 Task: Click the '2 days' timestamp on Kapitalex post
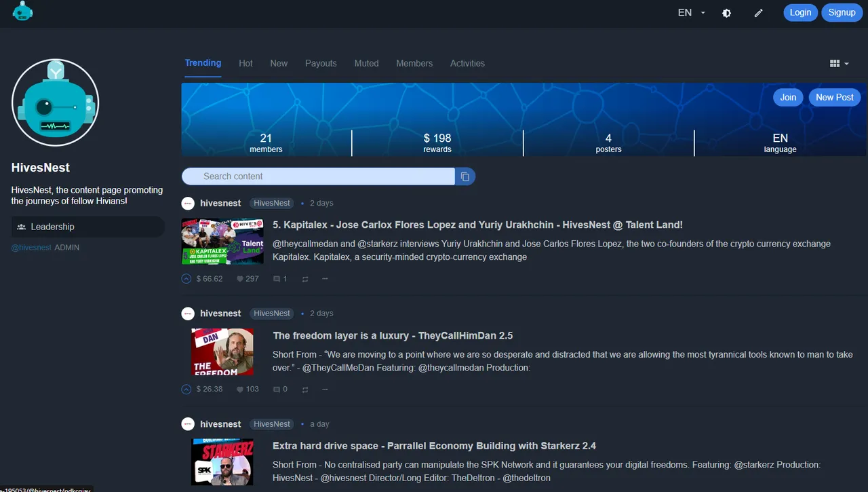click(321, 203)
